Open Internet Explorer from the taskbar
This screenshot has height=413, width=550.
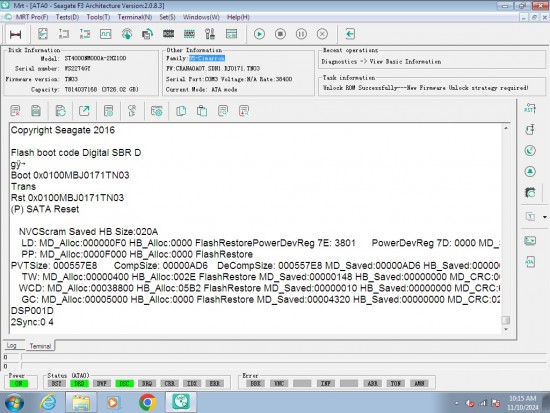tap(48, 402)
